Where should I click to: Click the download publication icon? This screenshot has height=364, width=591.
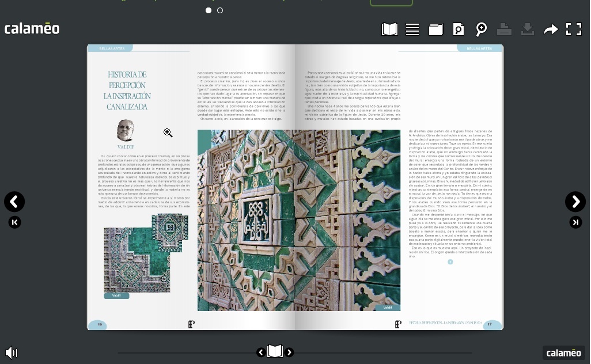click(527, 29)
